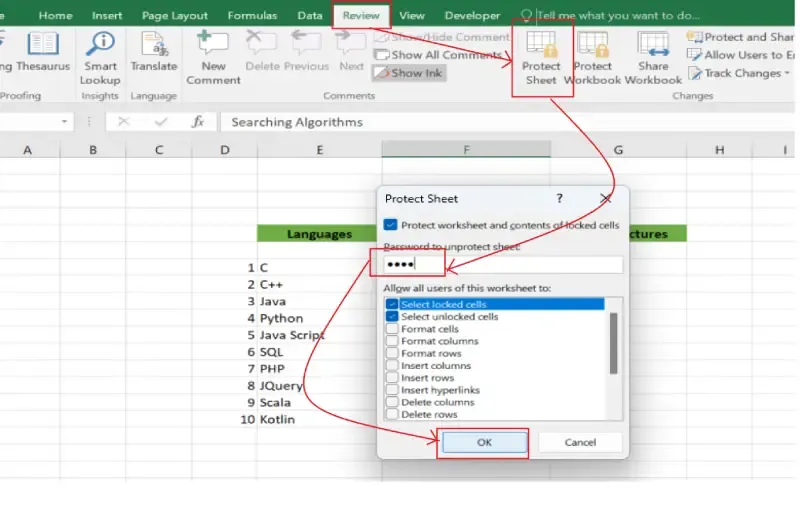This screenshot has width=800, height=507.
Task: Click the Languages header cell
Action: coord(319,234)
